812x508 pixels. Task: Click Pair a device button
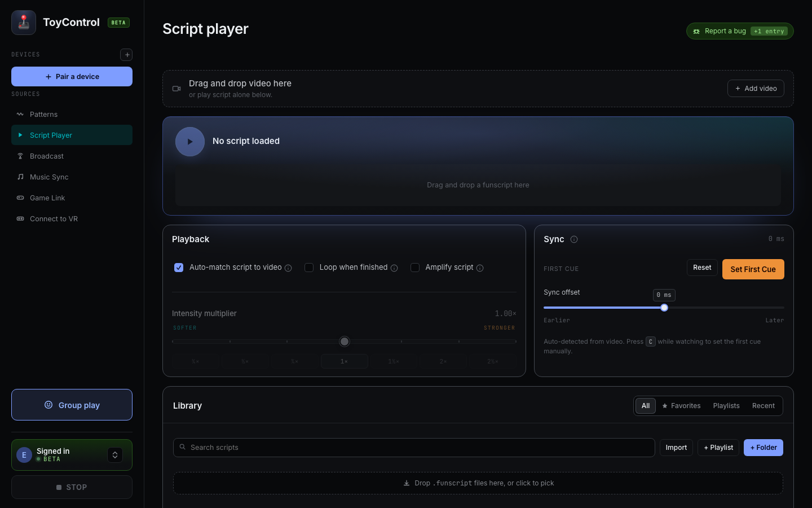72,77
